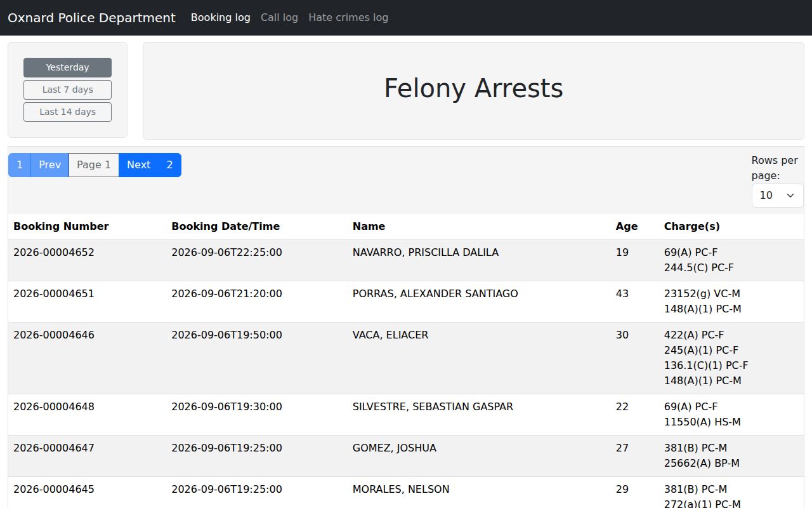Click charge 23152(g) VC-M
812x508 pixels.
[702, 294]
